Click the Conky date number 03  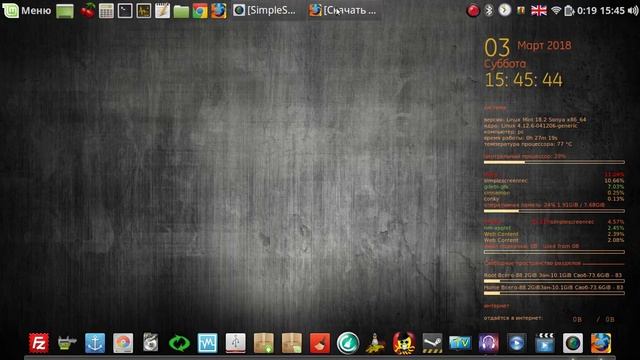(497, 48)
